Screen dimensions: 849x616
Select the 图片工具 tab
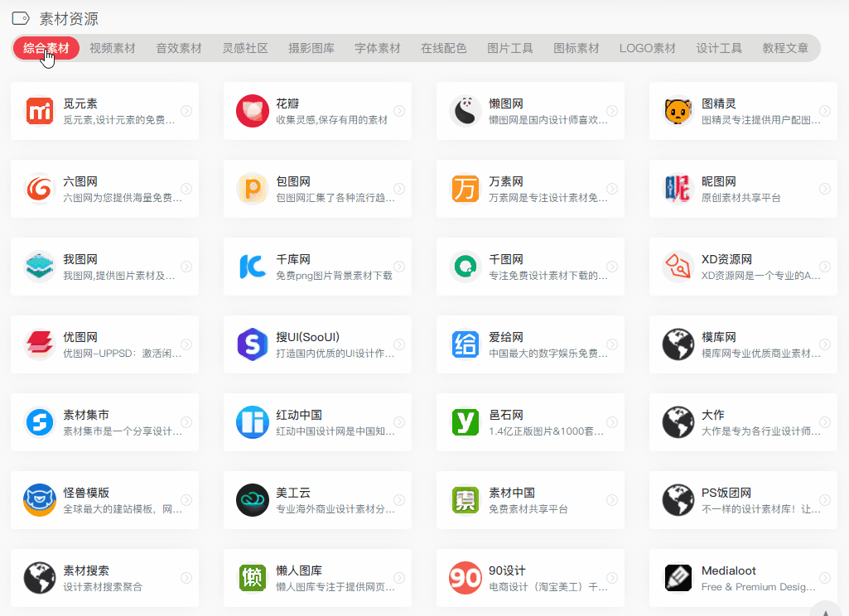tap(510, 48)
